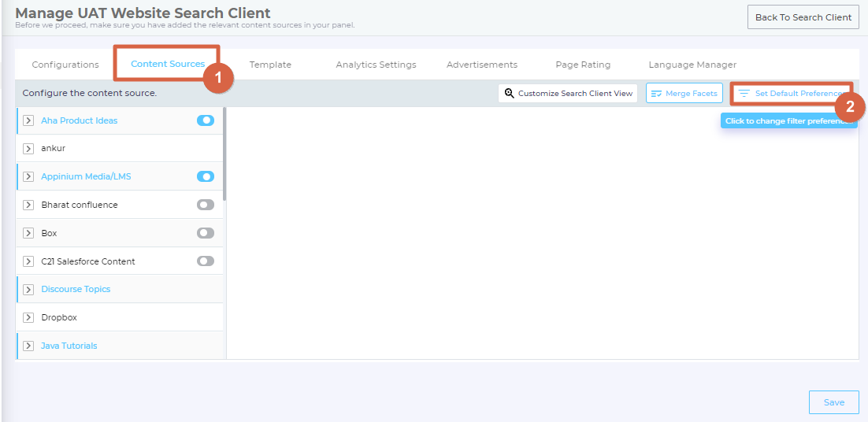868x422 pixels.
Task: Click magnifier icon in Customize Search Client View
Action: 510,94
